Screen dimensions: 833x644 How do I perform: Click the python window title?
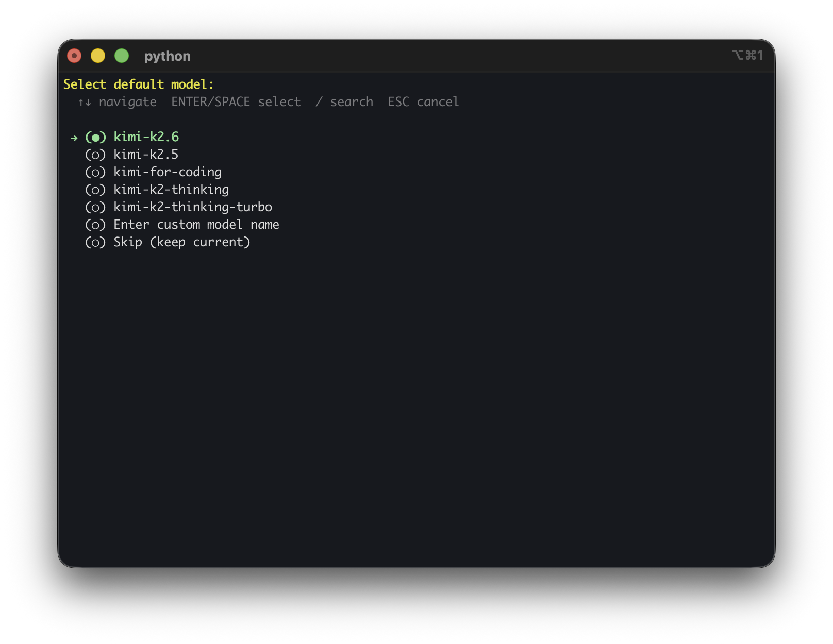[x=168, y=56]
